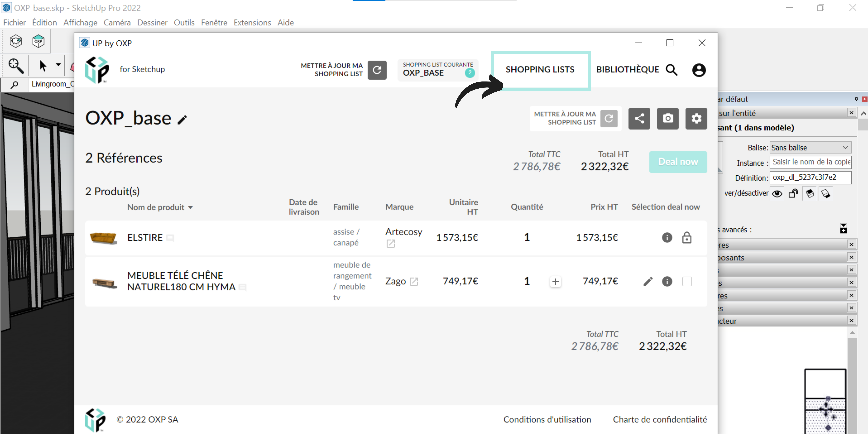Open the SHOPPING LISTS tab
Viewport: 868px width, 434px height.
click(x=540, y=69)
